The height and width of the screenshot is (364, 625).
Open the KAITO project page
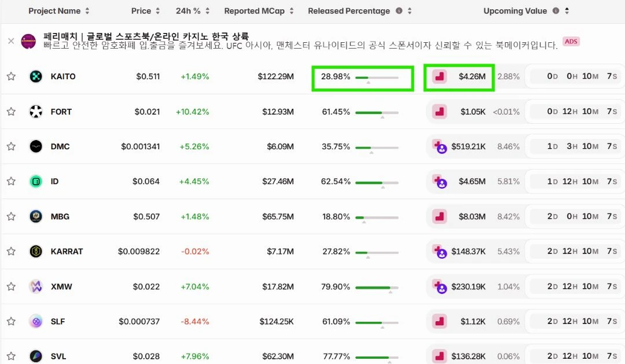click(63, 76)
